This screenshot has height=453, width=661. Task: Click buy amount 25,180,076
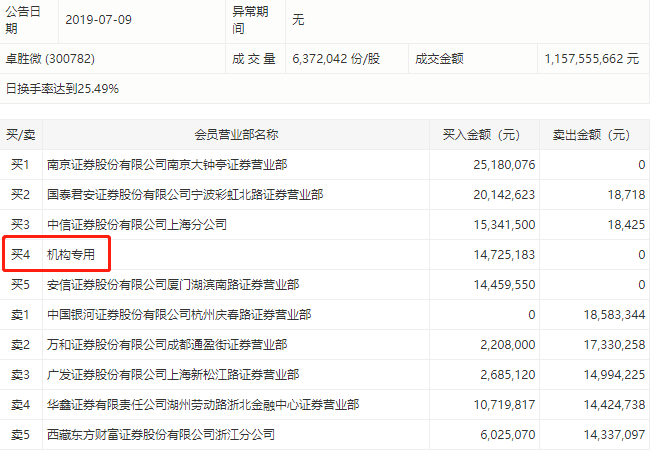point(504,165)
